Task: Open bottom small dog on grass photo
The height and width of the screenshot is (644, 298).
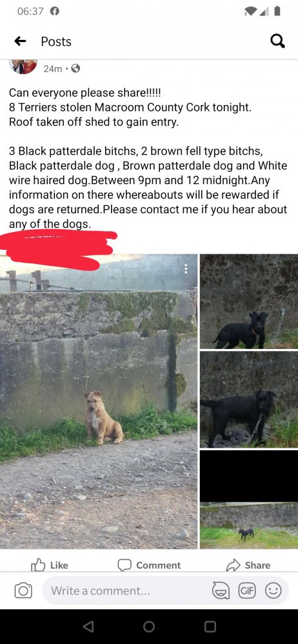Action: coord(248,500)
